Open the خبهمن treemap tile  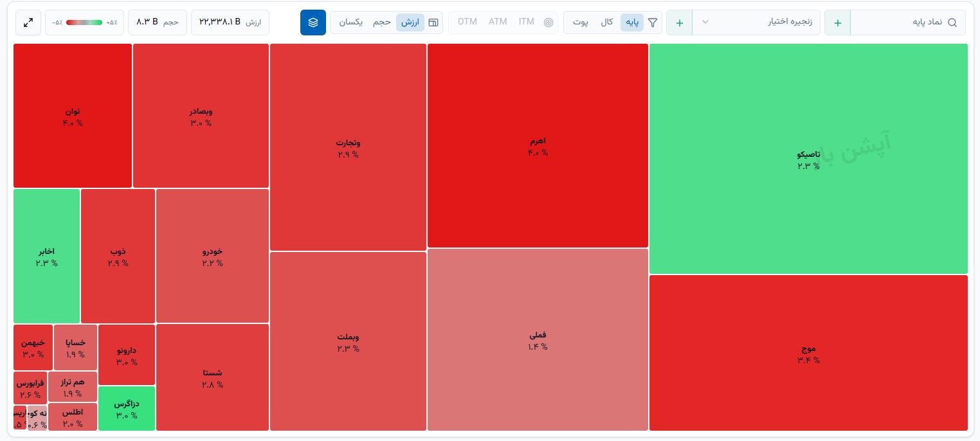pos(33,347)
